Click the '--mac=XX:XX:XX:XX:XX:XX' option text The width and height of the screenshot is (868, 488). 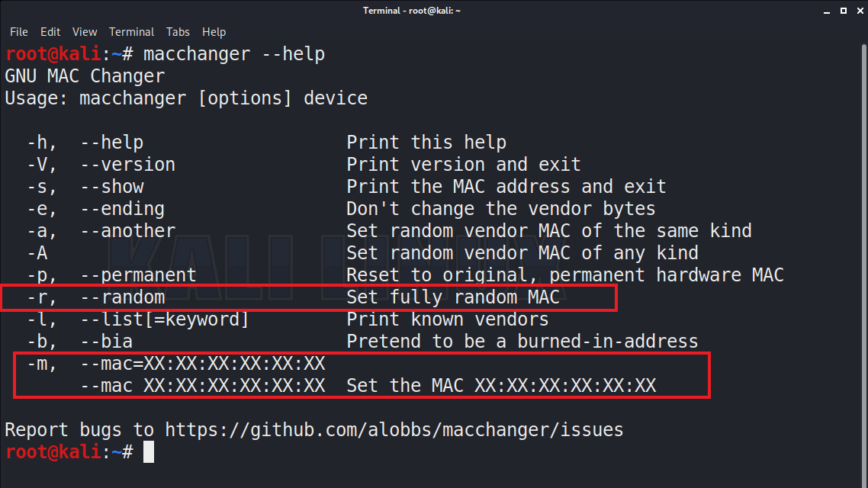(203, 364)
